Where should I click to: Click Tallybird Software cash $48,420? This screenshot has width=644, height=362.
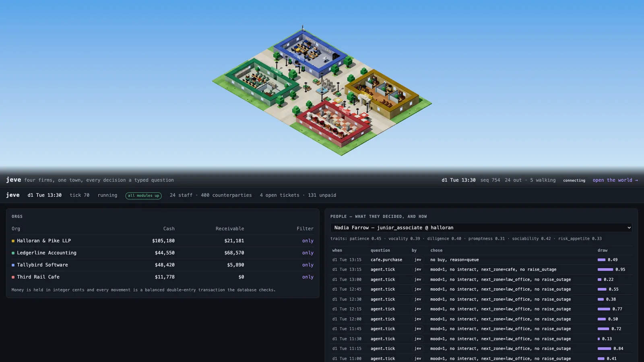point(165,265)
